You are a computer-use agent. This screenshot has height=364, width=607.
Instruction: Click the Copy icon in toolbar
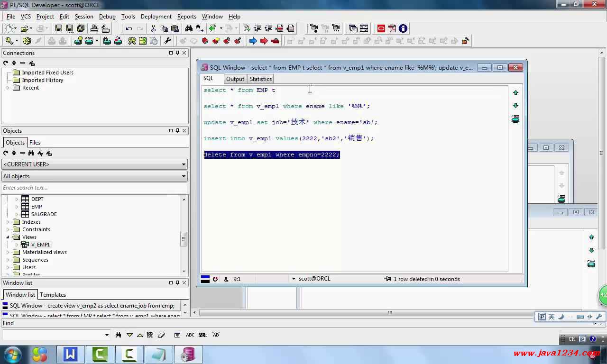(164, 28)
